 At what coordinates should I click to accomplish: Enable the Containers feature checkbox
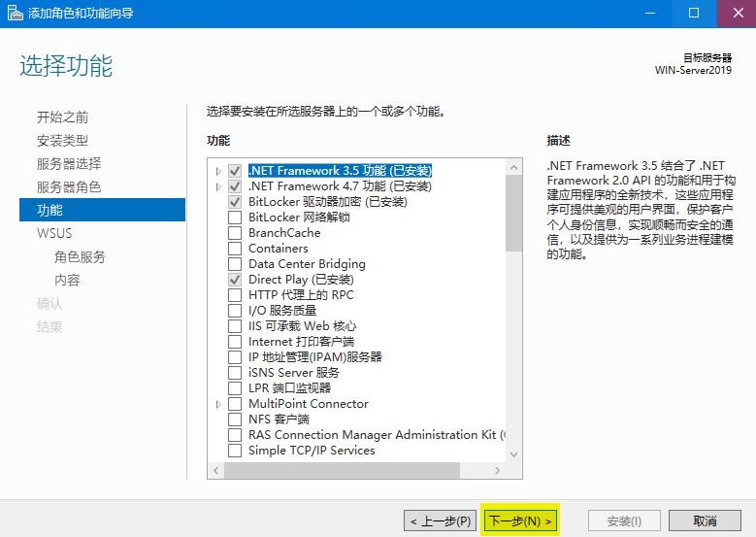[234, 249]
